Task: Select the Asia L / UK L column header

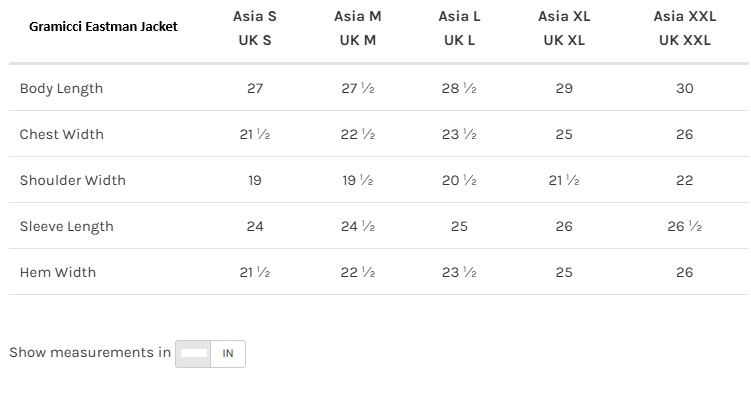Action: coord(459,29)
